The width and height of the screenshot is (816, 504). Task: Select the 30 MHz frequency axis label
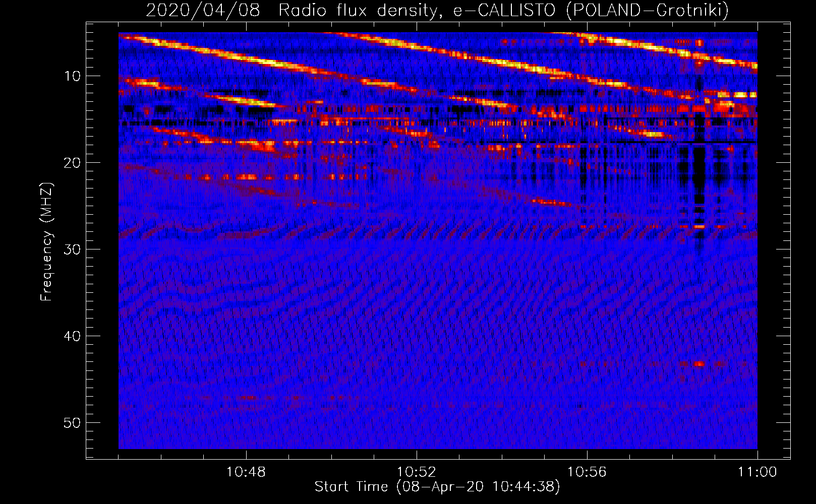point(73,249)
